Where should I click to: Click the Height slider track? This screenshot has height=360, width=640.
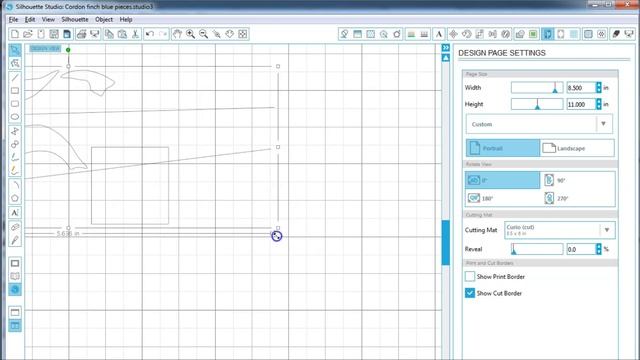pyautogui.click(x=537, y=104)
